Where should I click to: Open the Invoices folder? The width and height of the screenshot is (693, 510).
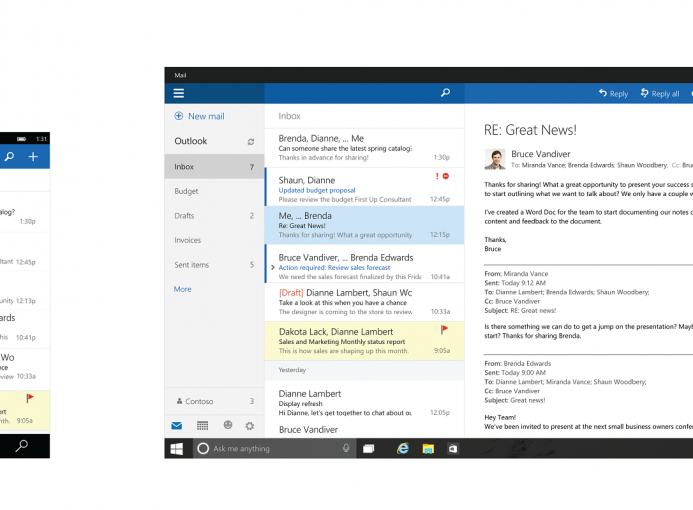click(x=214, y=240)
